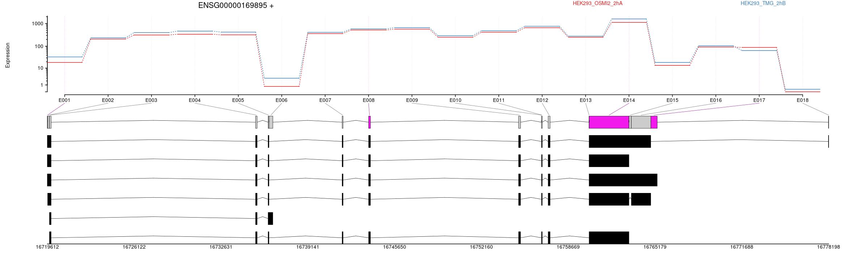Select exon label E014
The image size is (868, 253).
629,100
